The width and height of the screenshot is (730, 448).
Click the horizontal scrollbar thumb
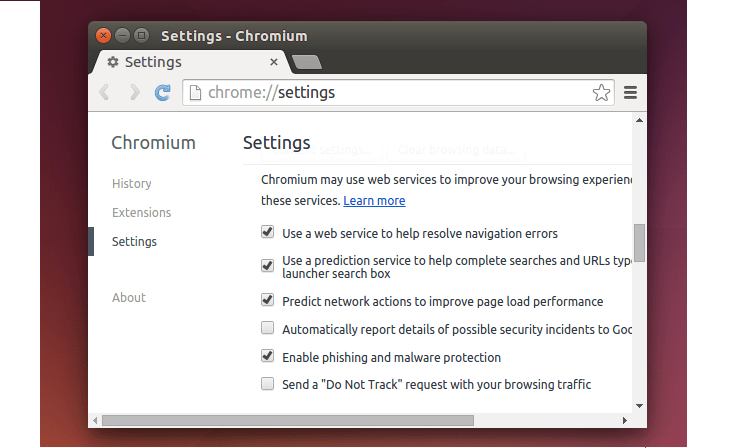(288, 421)
